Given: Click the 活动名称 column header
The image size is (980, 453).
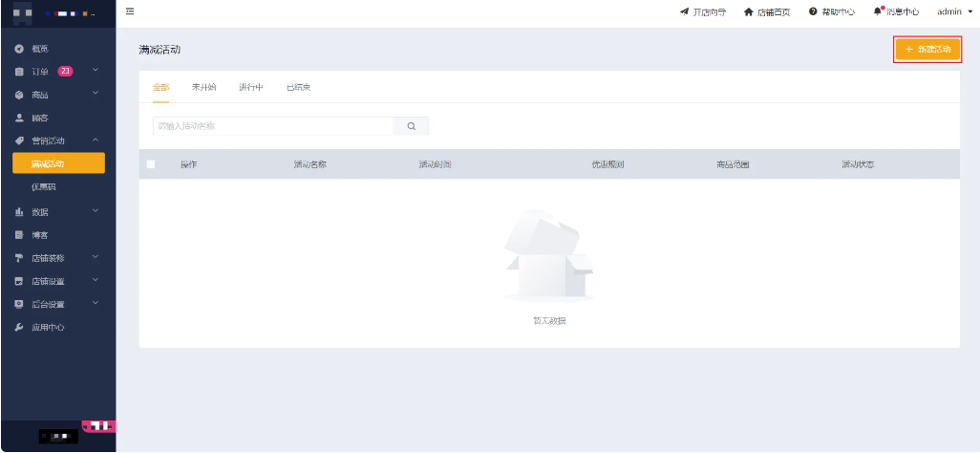Looking at the screenshot, I should 310,164.
